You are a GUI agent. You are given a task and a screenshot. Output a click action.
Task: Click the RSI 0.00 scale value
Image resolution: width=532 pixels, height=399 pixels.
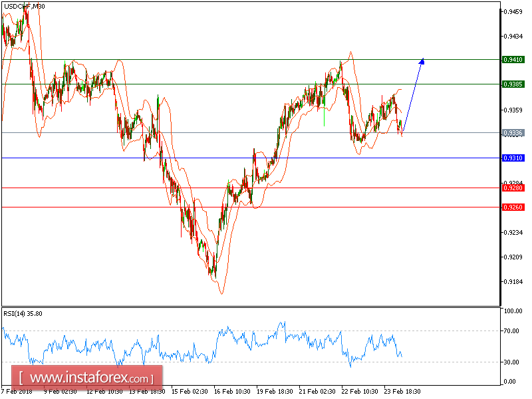pyautogui.click(x=510, y=382)
